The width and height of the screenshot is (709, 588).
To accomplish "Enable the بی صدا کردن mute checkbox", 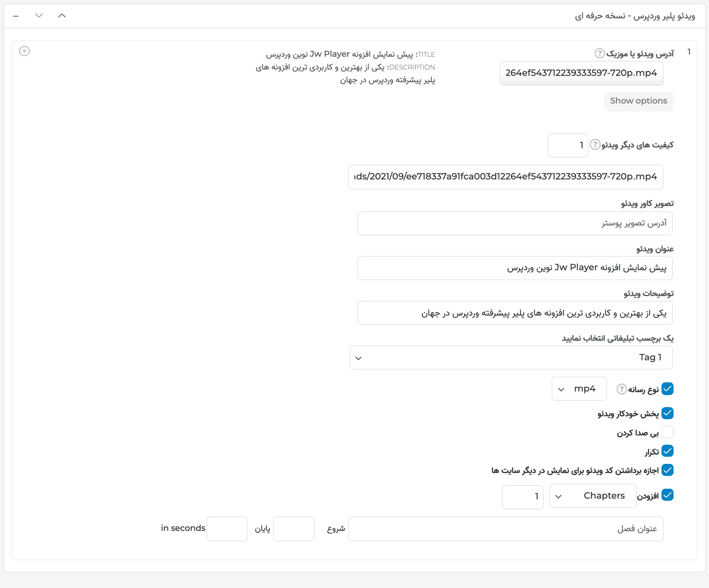I will point(668,432).
